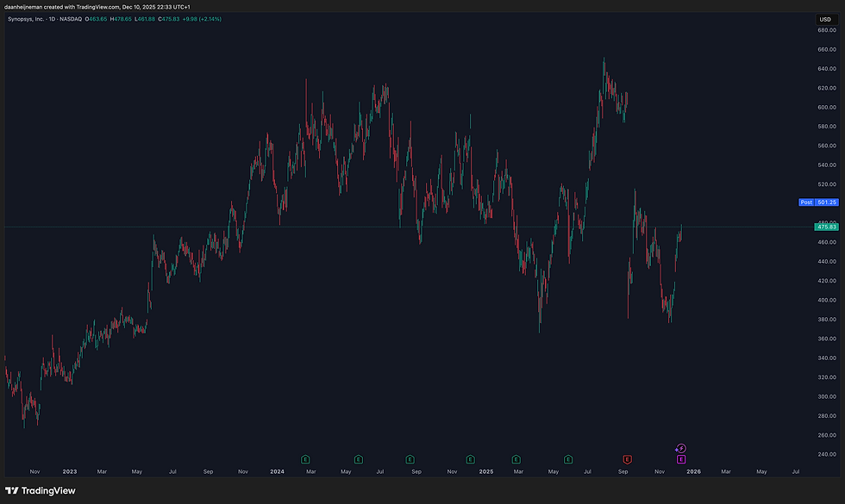The width and height of the screenshot is (845, 504).
Task: Click the created with TradingView.com caption
Action: coord(97,7)
